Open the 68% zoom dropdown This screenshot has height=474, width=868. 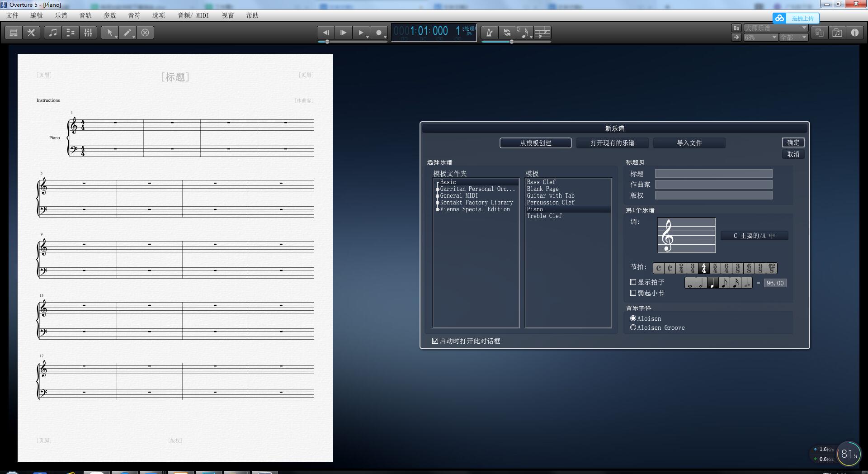(761, 37)
